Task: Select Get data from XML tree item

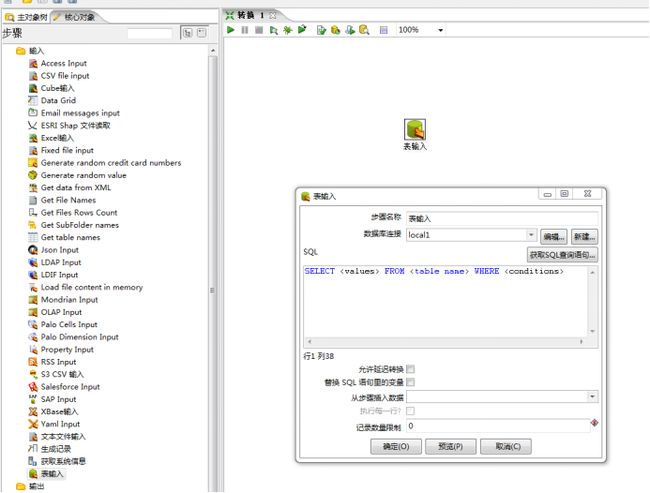Action: pos(76,188)
